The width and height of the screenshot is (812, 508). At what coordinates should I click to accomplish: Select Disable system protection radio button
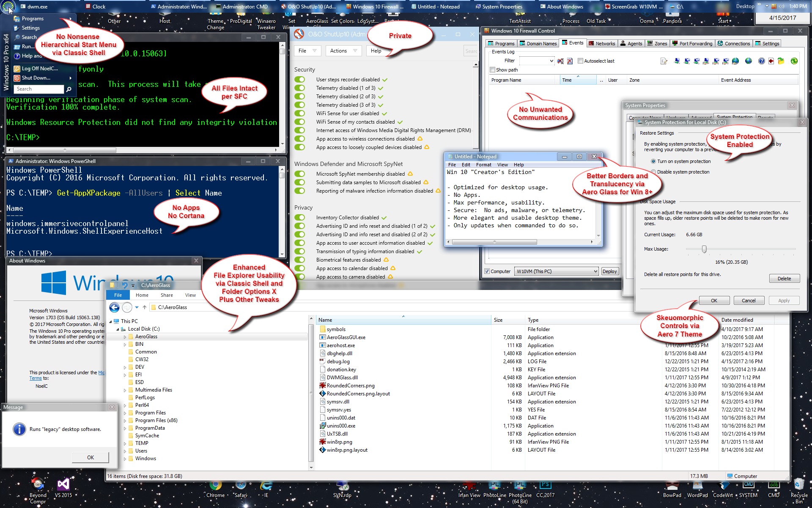[653, 172]
